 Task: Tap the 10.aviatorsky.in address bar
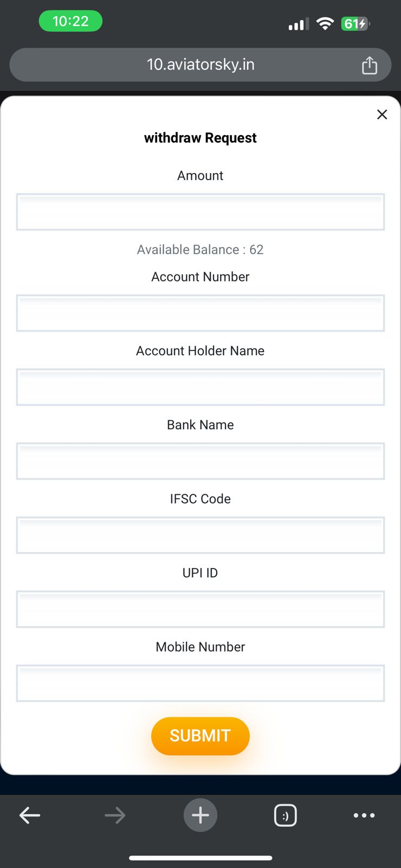tap(200, 65)
